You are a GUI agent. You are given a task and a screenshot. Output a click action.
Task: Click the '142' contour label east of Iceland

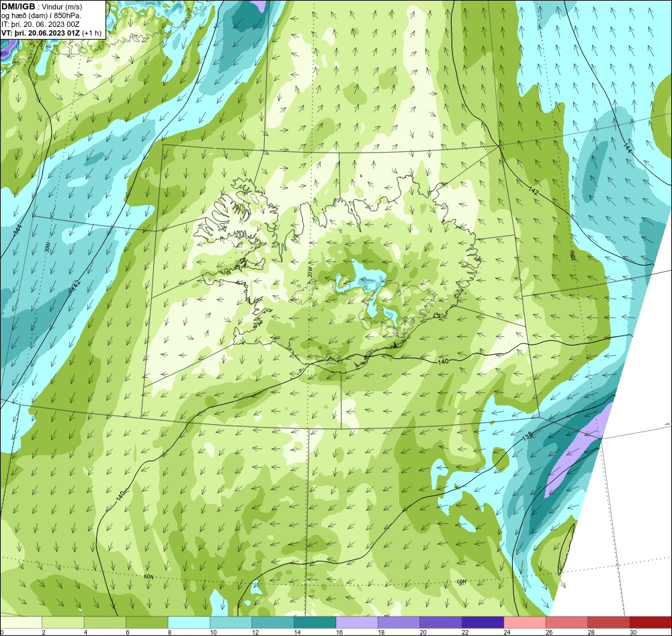point(534,190)
